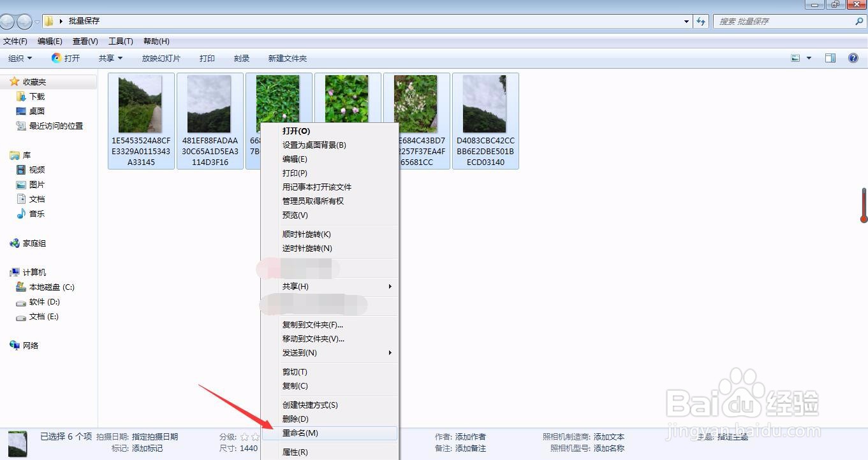Expand the 共享 toolbar dropdown
The image size is (868, 460).
tap(110, 58)
